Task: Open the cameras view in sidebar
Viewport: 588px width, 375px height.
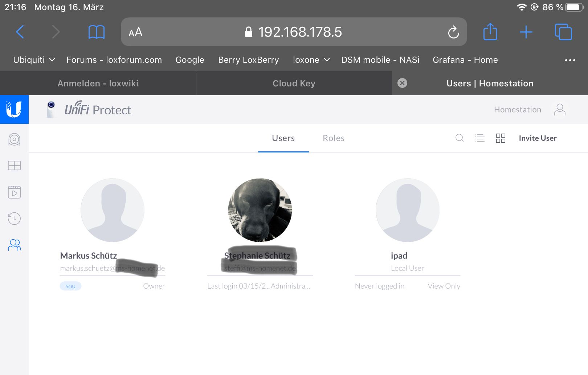Action: click(x=14, y=139)
